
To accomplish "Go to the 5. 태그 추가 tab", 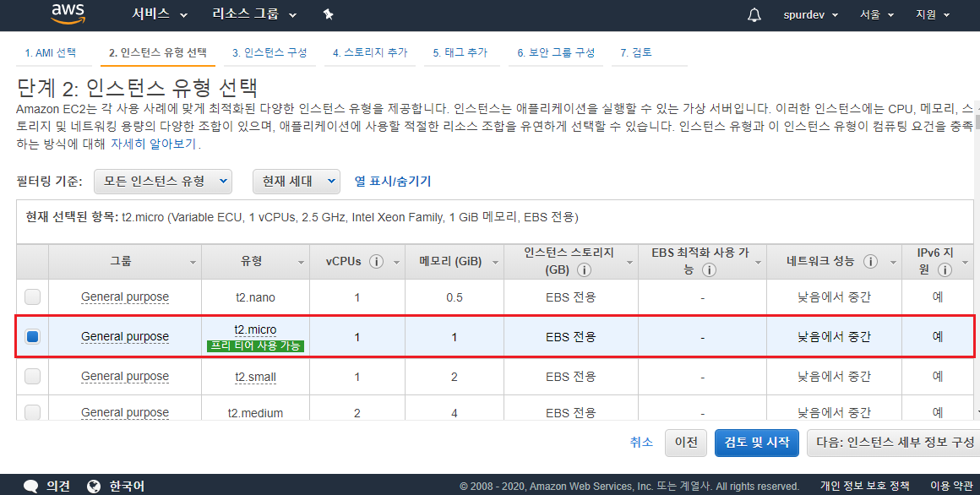I will (460, 53).
